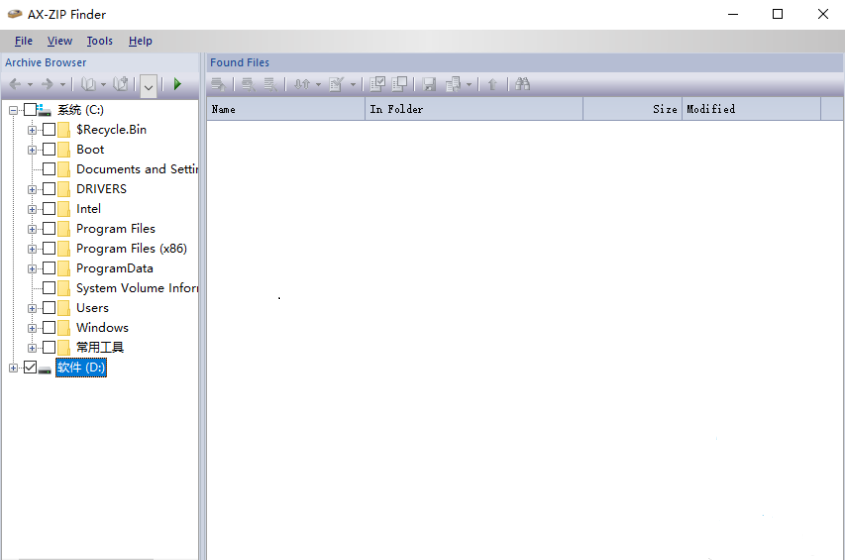Tick the Windows folder checkbox
This screenshot has width=845, height=560.
point(49,328)
